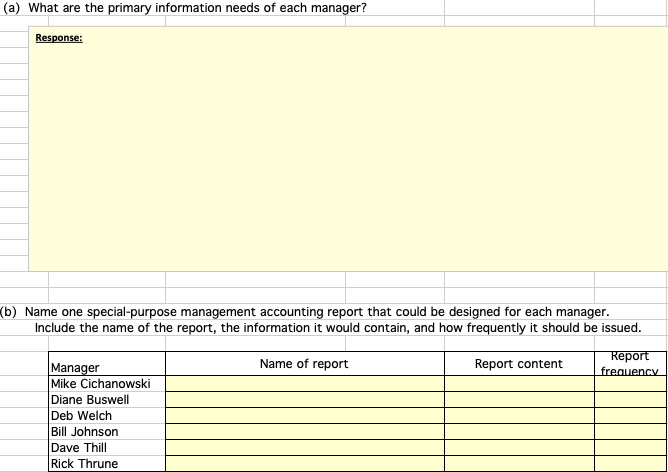Click the 'Report content' column header

tap(519, 364)
